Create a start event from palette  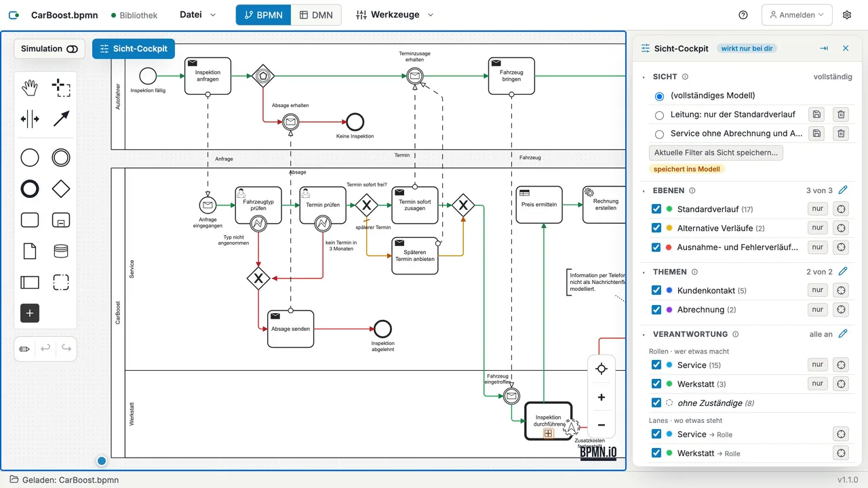pos(30,158)
